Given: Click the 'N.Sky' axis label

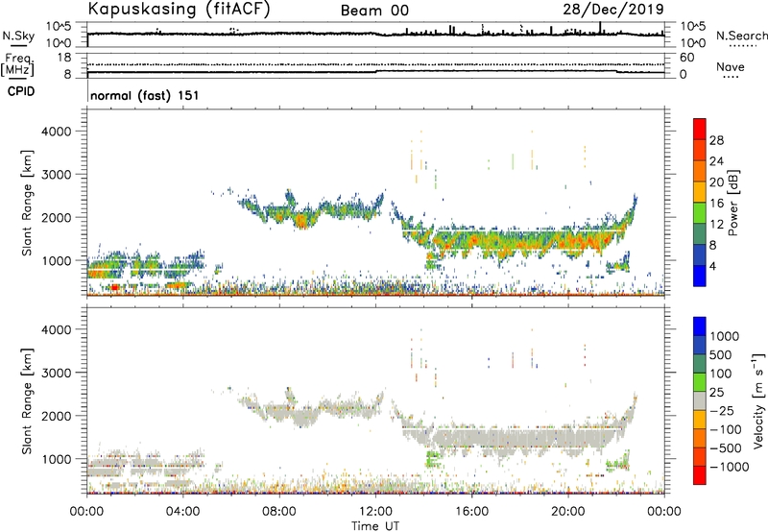Looking at the screenshot, I should (18, 36).
